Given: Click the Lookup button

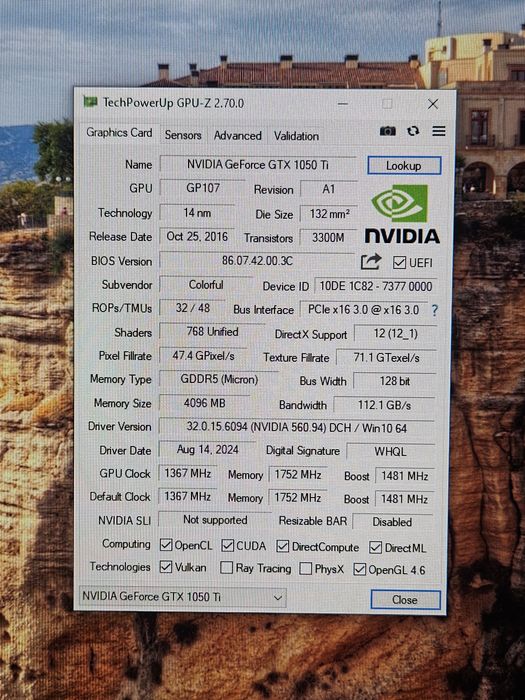Looking at the screenshot, I should (404, 166).
